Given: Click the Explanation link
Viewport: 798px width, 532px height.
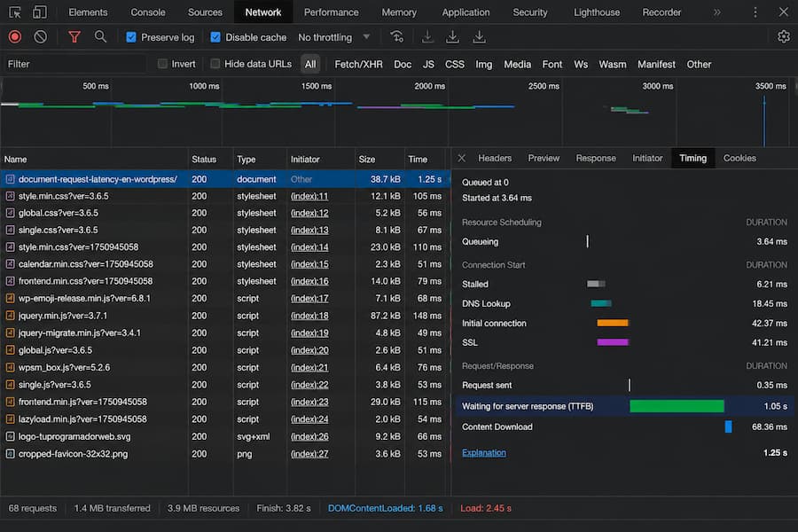Looking at the screenshot, I should point(483,452).
